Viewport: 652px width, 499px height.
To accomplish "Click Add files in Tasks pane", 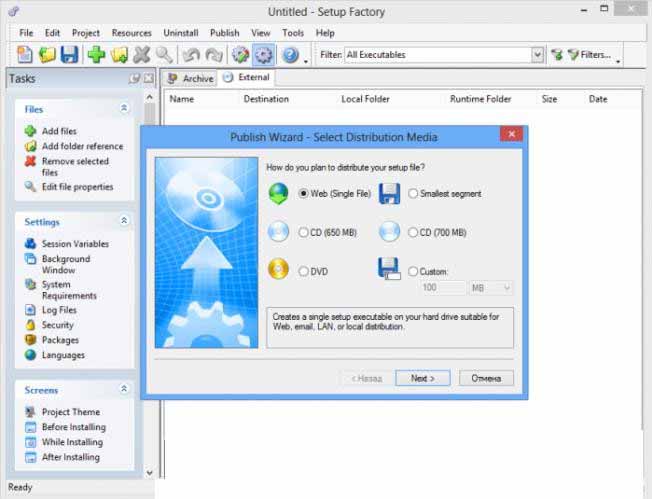I will (x=59, y=131).
